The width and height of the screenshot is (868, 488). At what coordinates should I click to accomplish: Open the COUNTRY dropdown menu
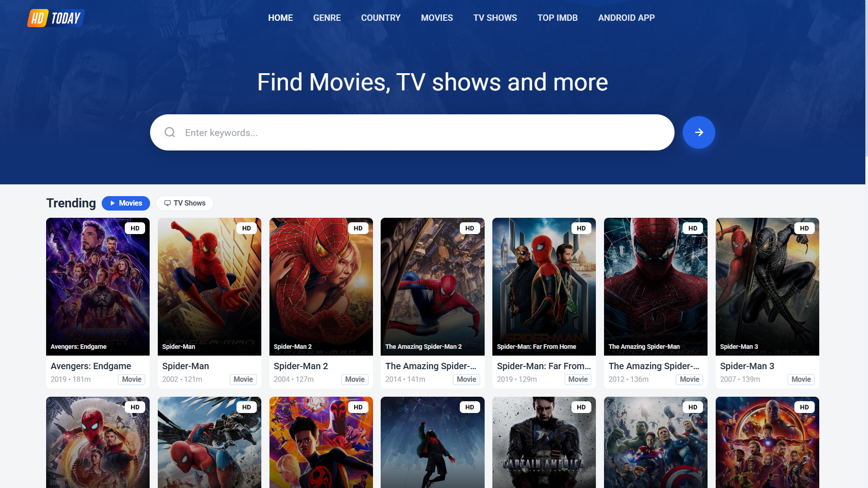(x=381, y=18)
